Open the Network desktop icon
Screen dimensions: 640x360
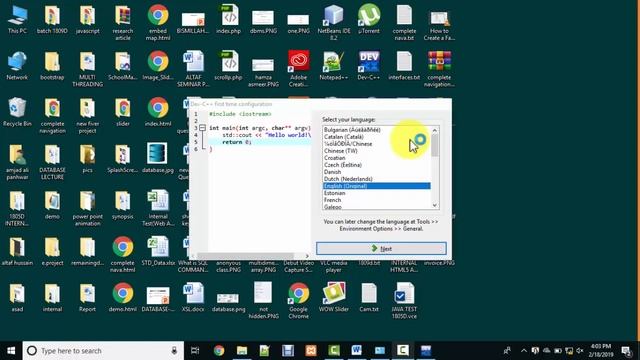tap(17, 66)
